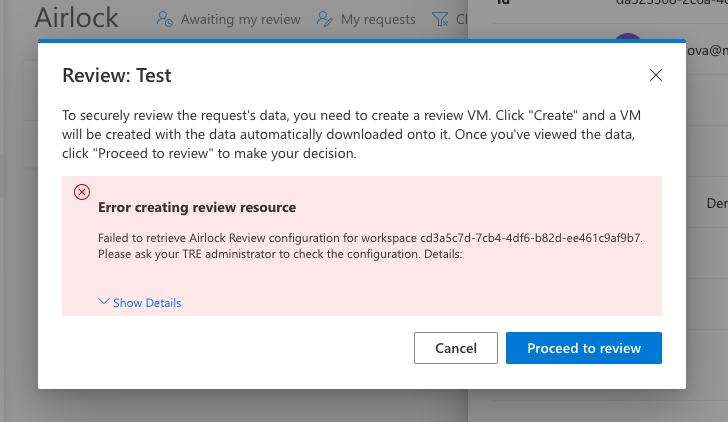
Task: Expand the Show Details chevron arrow
Action: pyautogui.click(x=104, y=302)
